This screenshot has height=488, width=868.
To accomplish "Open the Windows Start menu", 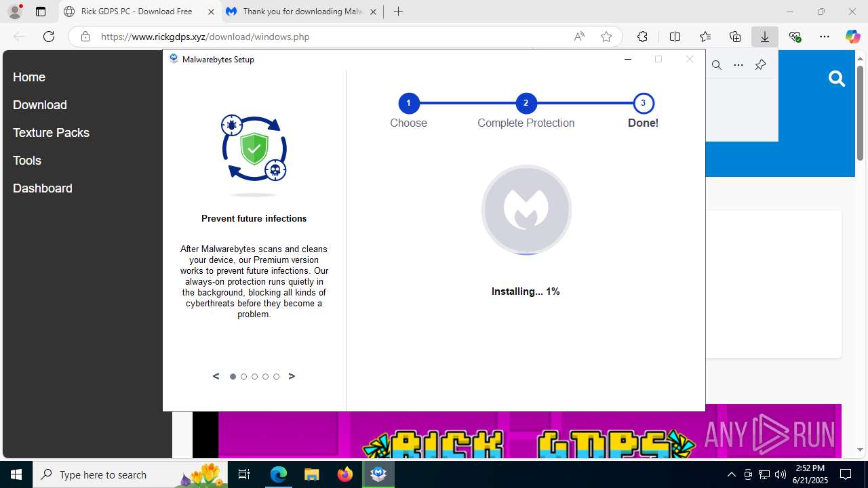I will click(x=16, y=474).
